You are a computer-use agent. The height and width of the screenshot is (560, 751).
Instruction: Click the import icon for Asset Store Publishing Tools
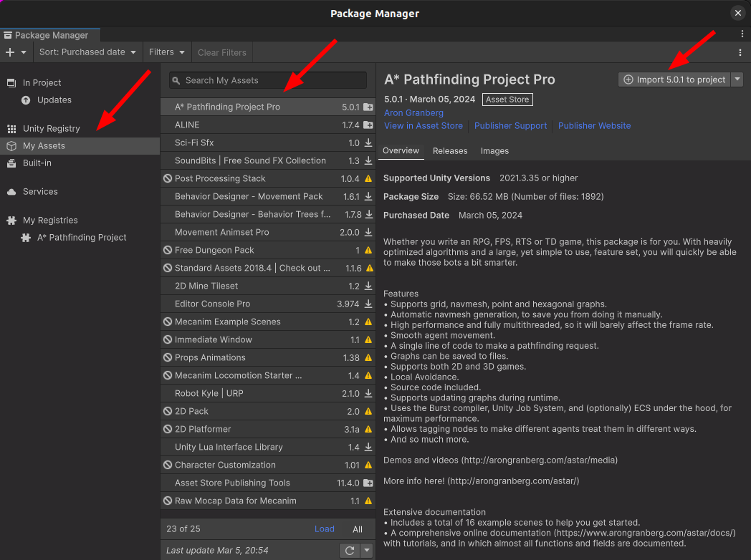coord(368,483)
